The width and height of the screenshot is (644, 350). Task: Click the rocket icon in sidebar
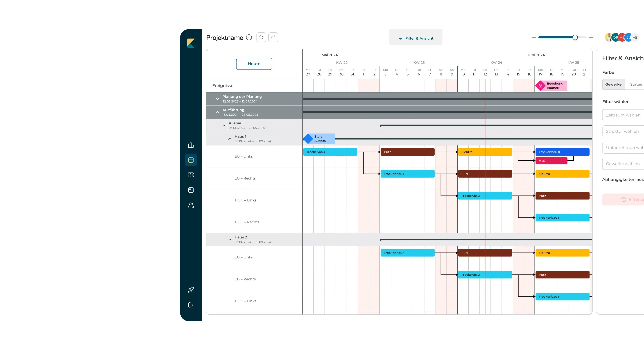pyautogui.click(x=191, y=290)
